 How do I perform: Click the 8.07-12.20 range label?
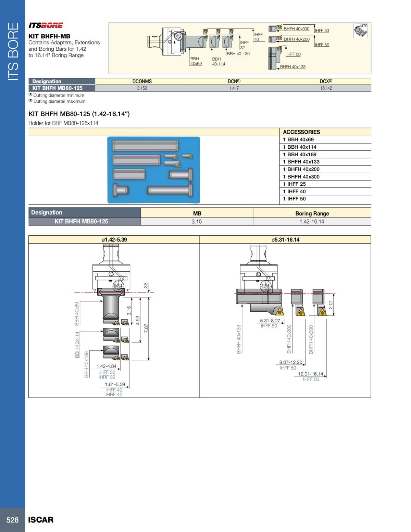point(291,362)
